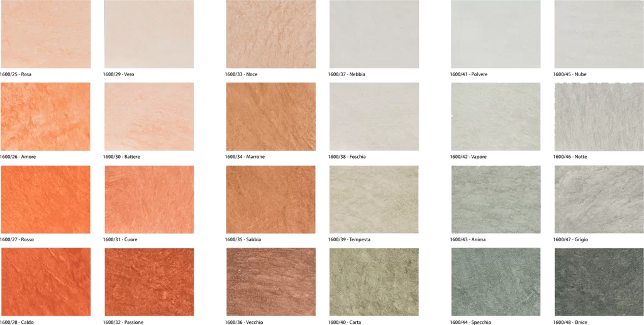Choose the 1600/27 Rosso swatch
Viewport: 644px width, 325px height.
(x=45, y=199)
